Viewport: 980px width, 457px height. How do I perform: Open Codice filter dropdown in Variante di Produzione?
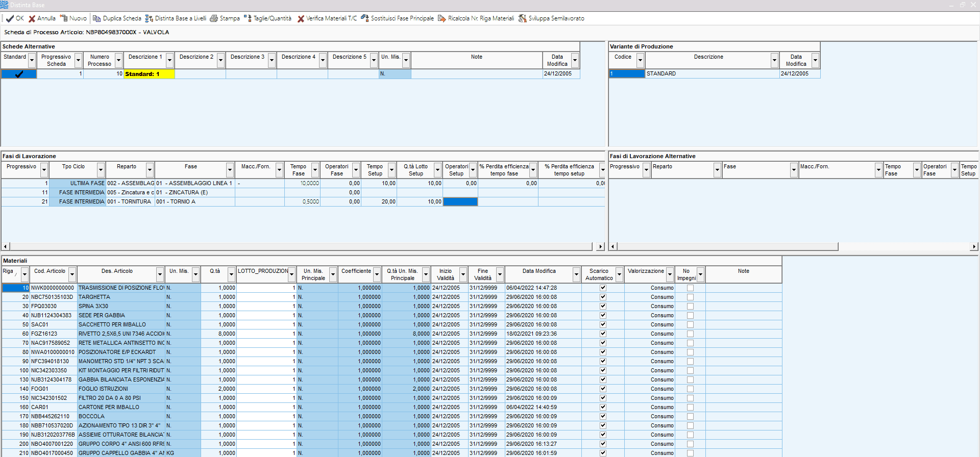click(640, 60)
